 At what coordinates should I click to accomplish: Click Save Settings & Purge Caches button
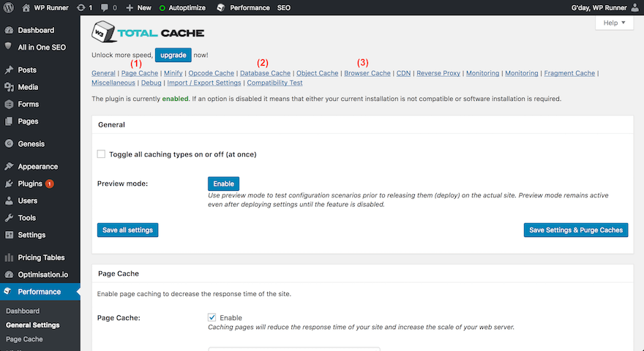pyautogui.click(x=576, y=230)
